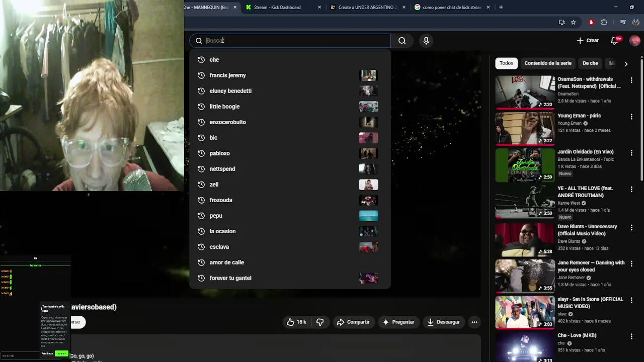Choose 'forever tu gantel' search suggestion
The height and width of the screenshot is (362, 644).
[290, 278]
